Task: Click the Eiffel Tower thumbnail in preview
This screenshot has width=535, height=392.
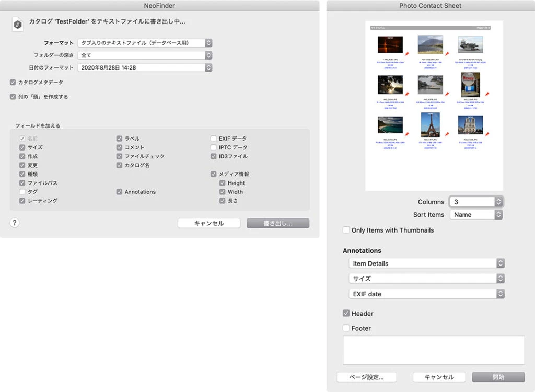Action: pyautogui.click(x=431, y=125)
